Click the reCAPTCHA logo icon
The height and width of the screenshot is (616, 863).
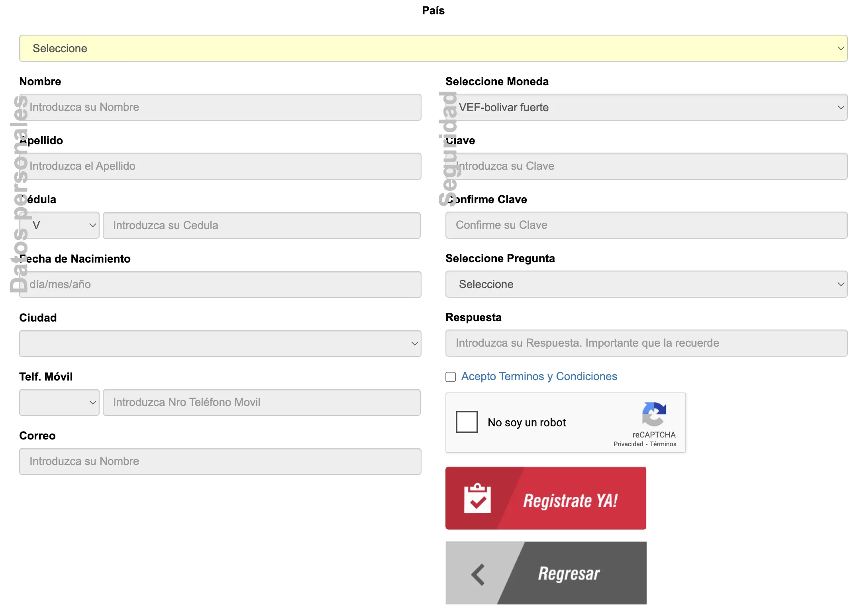654,414
